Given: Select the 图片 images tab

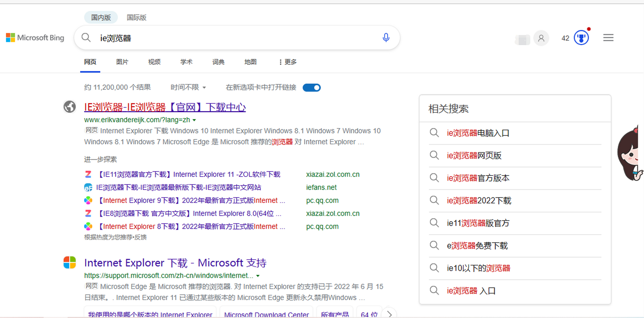Looking at the screenshot, I should (x=122, y=62).
